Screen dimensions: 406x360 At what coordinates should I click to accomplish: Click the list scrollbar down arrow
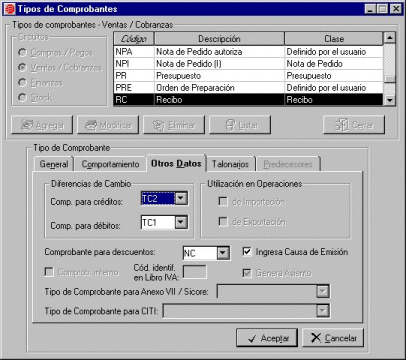(390, 100)
